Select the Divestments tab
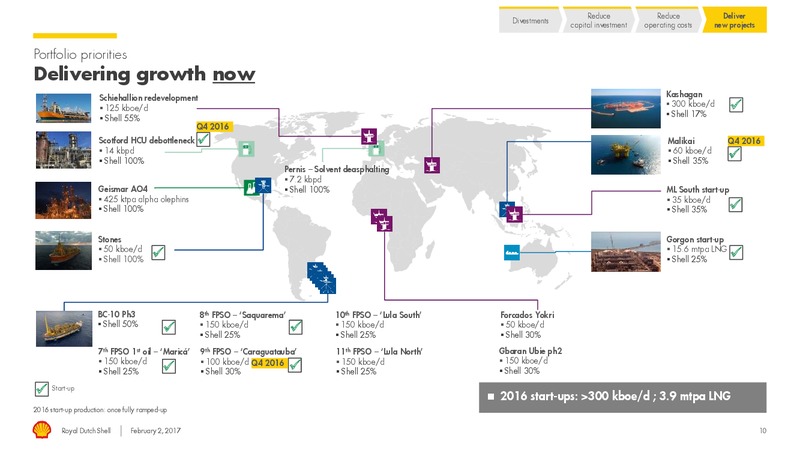The image size is (800, 450). (x=530, y=20)
